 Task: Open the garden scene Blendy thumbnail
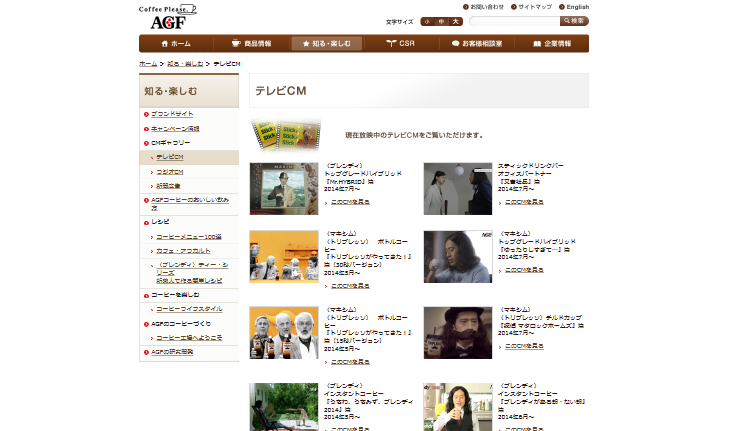tap(284, 407)
